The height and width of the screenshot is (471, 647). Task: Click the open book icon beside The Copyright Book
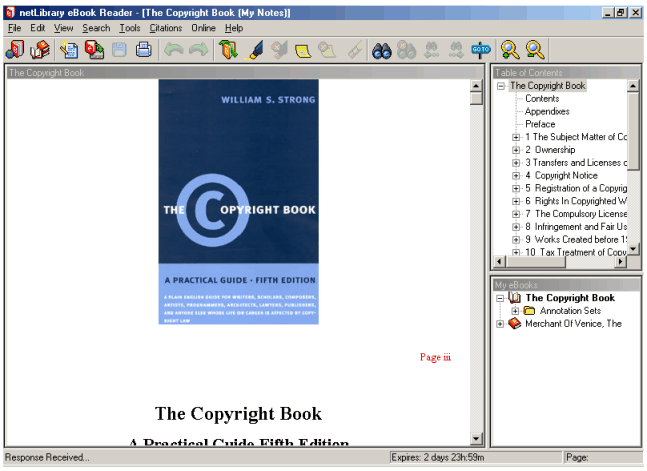click(x=515, y=298)
